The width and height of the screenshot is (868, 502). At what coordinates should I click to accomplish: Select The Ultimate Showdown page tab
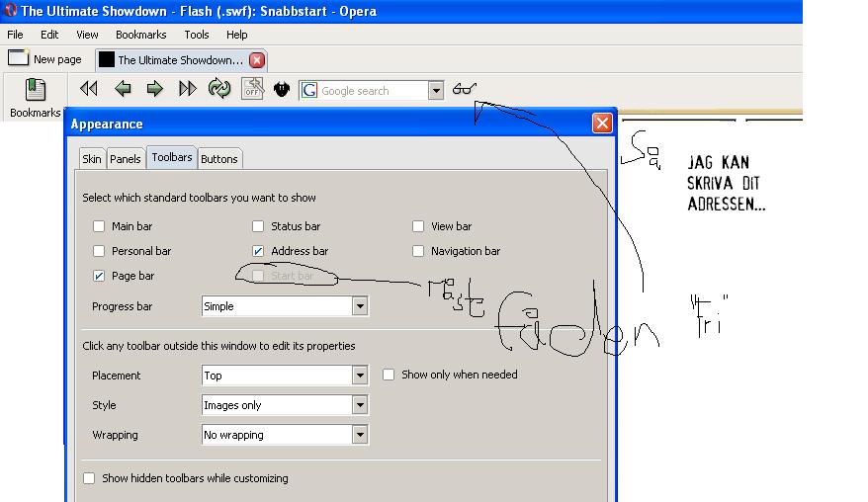[181, 59]
